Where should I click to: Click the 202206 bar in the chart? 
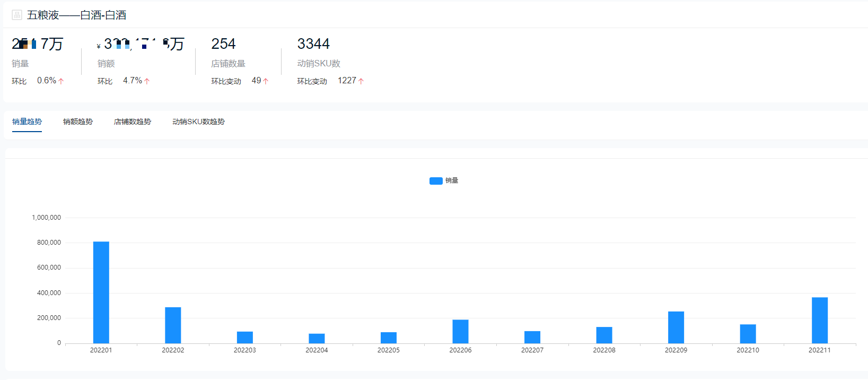460,331
